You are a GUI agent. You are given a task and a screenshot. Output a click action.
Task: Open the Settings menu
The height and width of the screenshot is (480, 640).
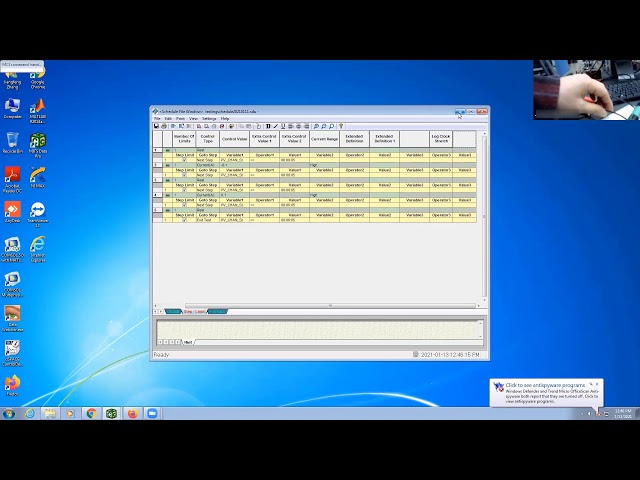click(x=209, y=118)
